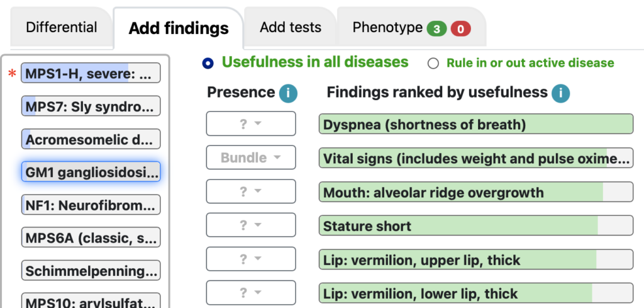Click the info icon next to Presence

click(288, 94)
